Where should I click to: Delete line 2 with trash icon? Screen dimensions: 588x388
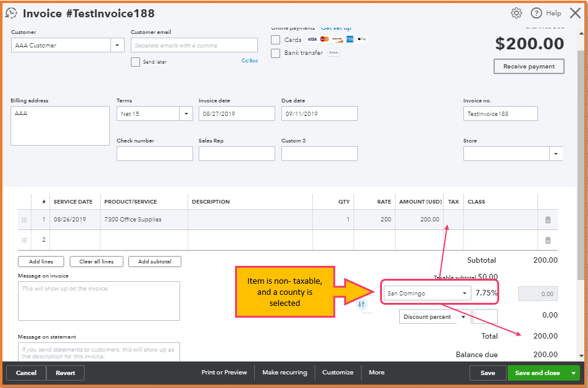point(548,241)
